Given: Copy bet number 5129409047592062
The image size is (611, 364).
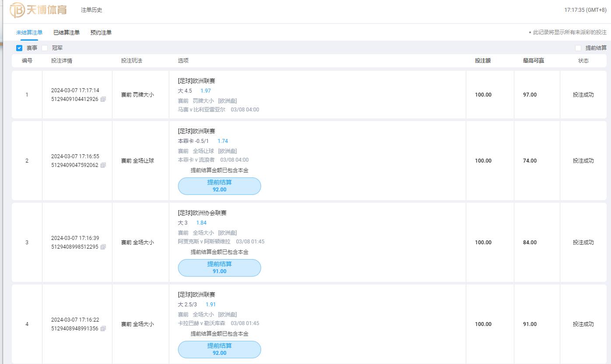Looking at the screenshot, I should (103, 165).
